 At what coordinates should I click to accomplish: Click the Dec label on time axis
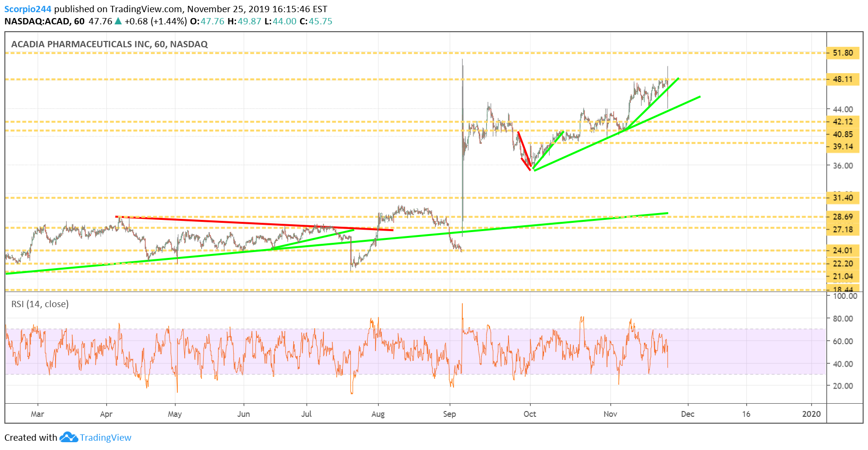pyautogui.click(x=688, y=414)
